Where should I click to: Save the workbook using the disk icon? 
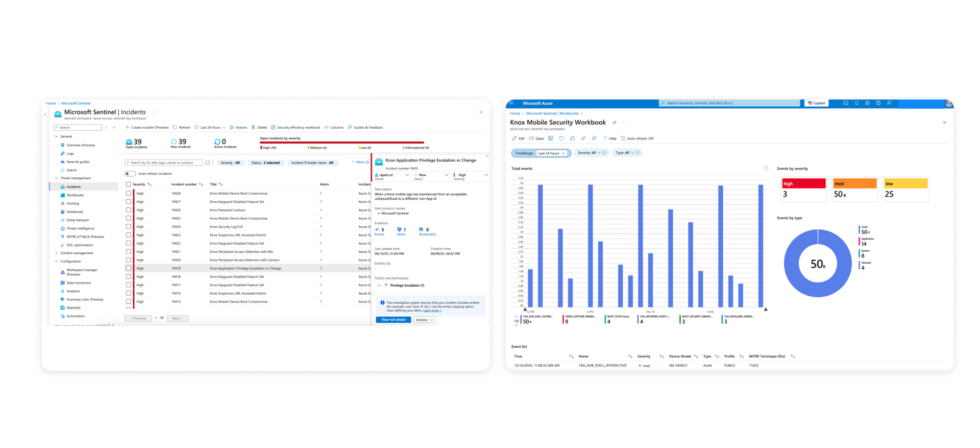(x=551, y=139)
